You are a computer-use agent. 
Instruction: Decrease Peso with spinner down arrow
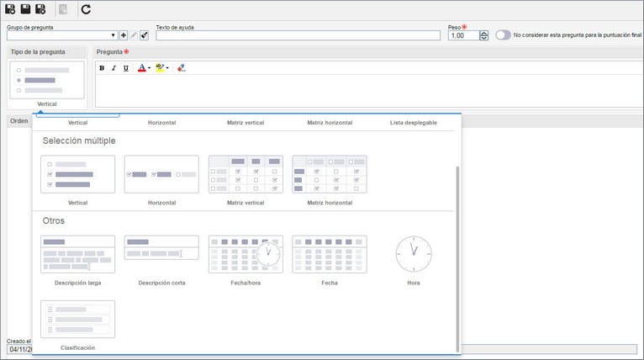(x=484, y=38)
